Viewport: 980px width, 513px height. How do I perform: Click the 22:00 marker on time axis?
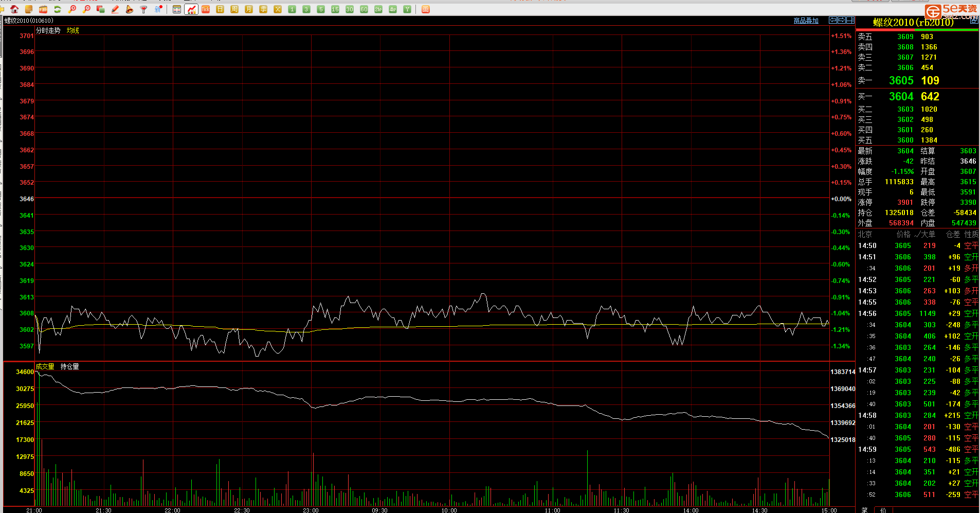coord(172,510)
